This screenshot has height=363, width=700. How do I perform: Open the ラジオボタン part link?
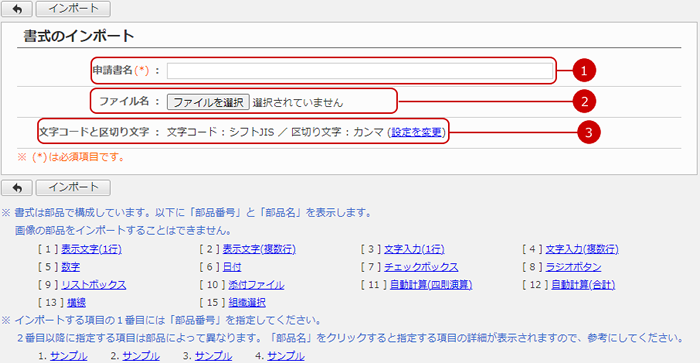(x=573, y=267)
